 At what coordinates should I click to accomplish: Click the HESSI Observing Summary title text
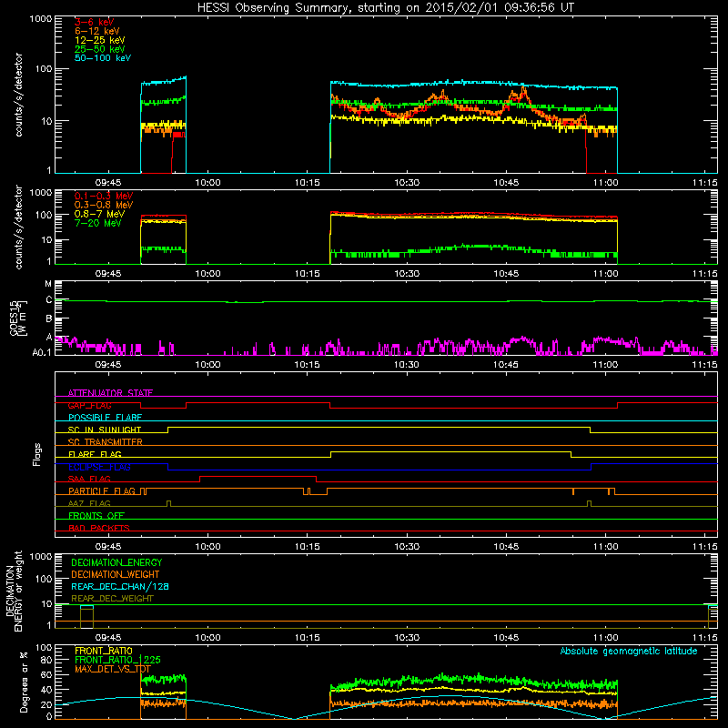[385, 7]
